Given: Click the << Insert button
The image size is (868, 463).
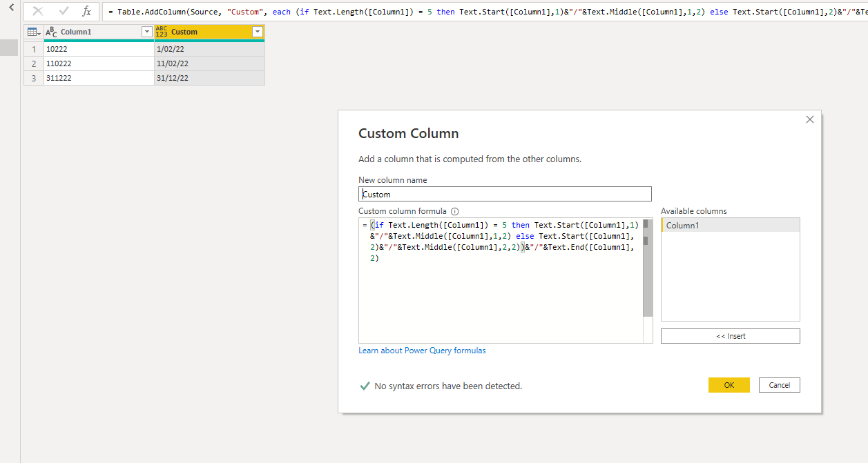Looking at the screenshot, I should coord(731,336).
